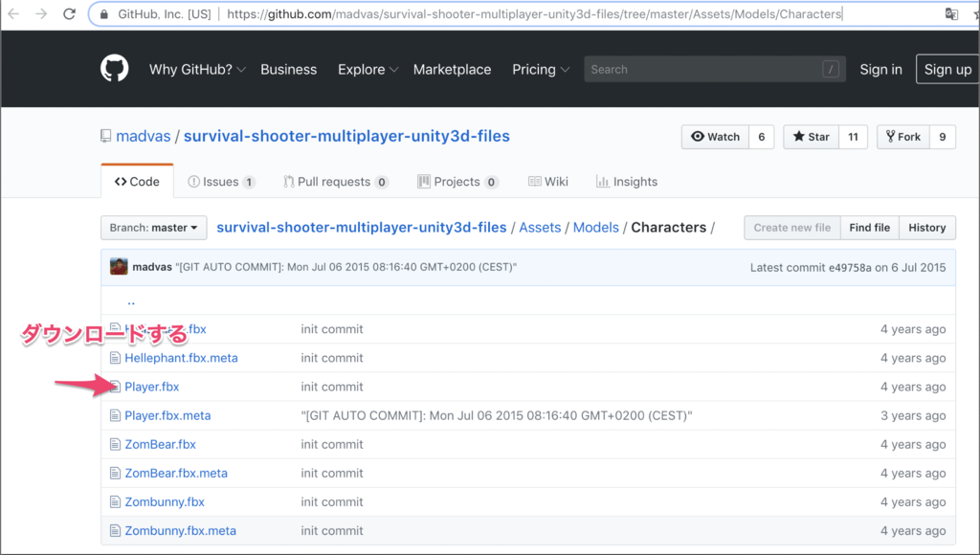Click the Star button
The height and width of the screenshot is (555, 980).
coord(812,137)
